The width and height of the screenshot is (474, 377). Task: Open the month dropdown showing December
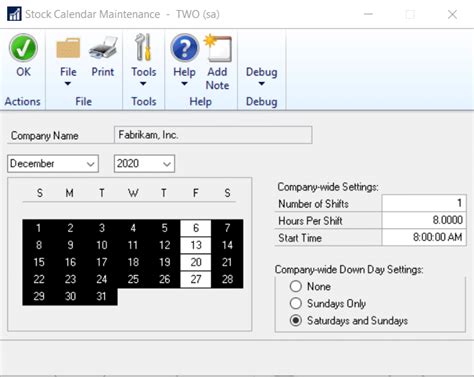(53, 164)
